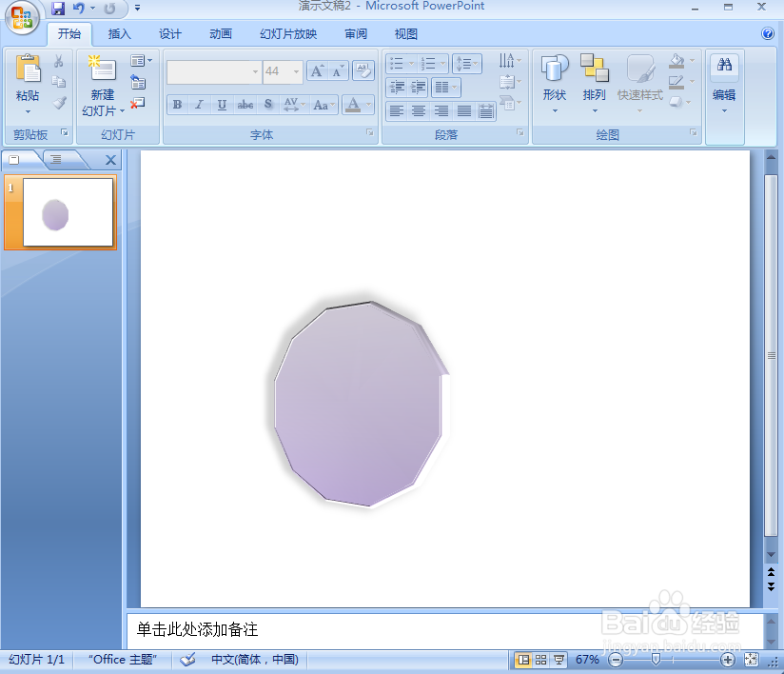The width and height of the screenshot is (784, 674).
Task: Align text right
Action: (x=441, y=111)
